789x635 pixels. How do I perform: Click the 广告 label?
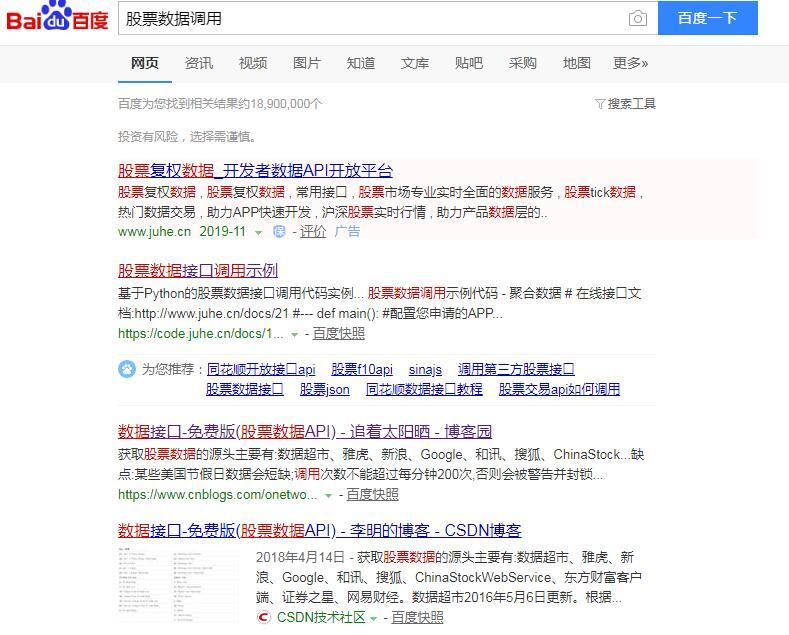(347, 231)
